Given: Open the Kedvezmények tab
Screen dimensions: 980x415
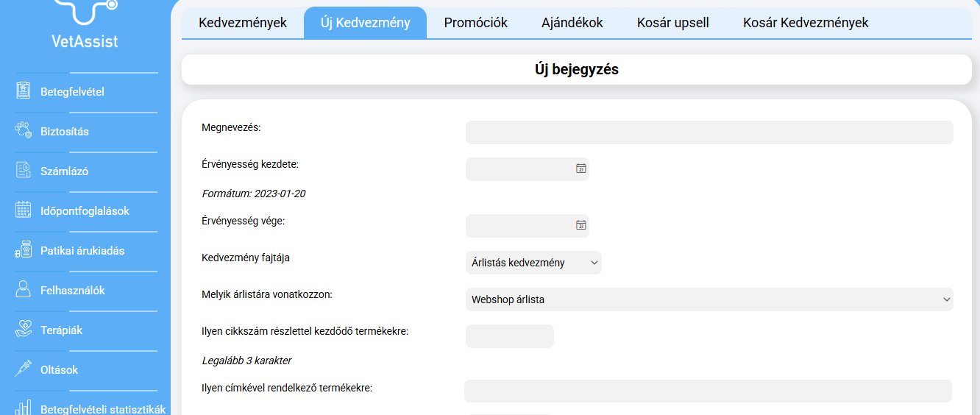Looking at the screenshot, I should tap(243, 23).
